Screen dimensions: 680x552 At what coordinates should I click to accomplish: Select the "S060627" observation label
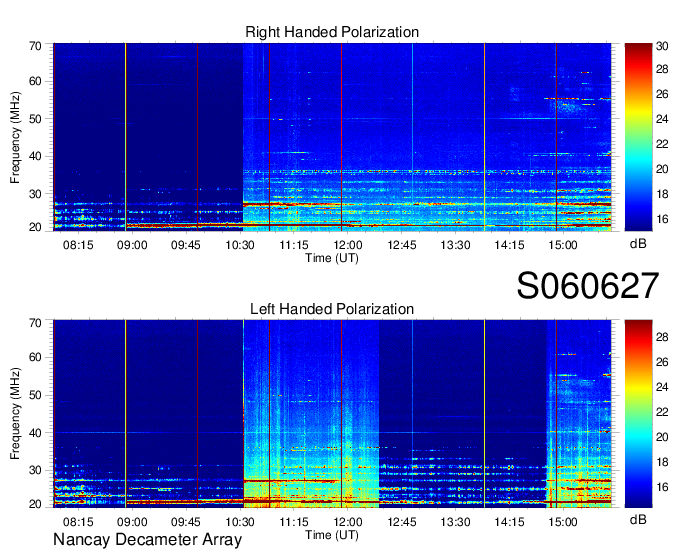(588, 286)
